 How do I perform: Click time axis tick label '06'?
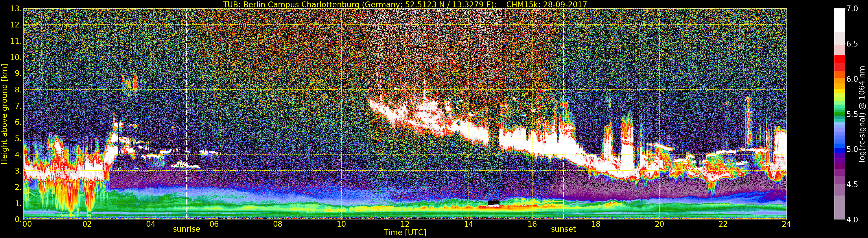point(214,224)
